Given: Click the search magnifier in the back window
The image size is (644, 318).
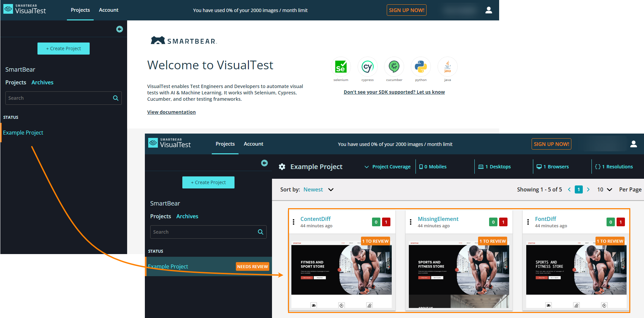Looking at the screenshot, I should (x=116, y=98).
